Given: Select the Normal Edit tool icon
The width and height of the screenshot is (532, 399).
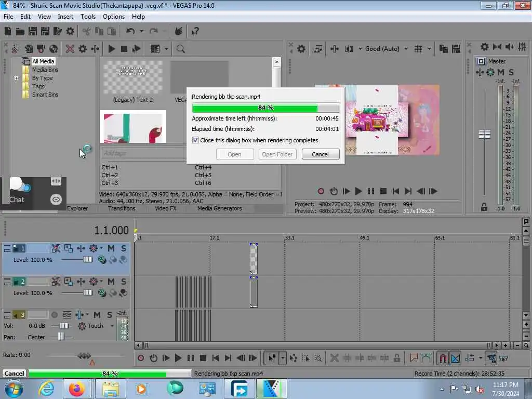Looking at the screenshot, I should 272,358.
